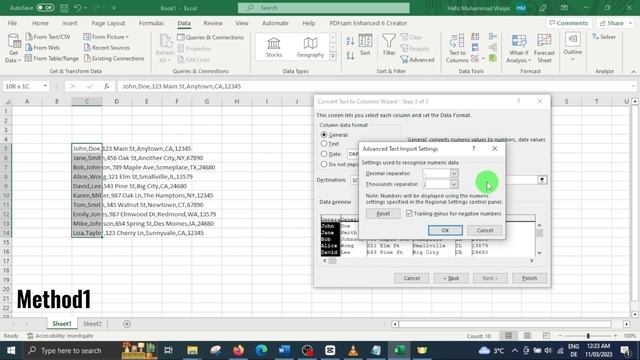This screenshot has width=640, height=360.
Task: Switch to the Home tab
Action: point(40,23)
